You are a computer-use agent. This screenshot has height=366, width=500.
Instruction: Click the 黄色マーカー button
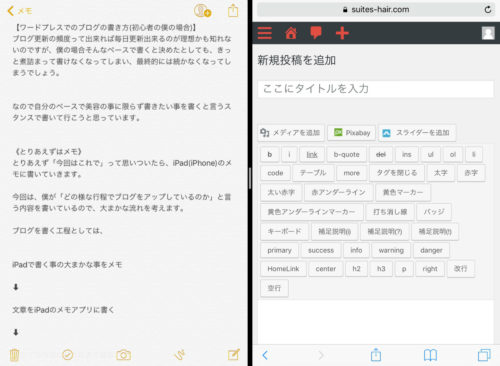pyautogui.click(x=403, y=192)
